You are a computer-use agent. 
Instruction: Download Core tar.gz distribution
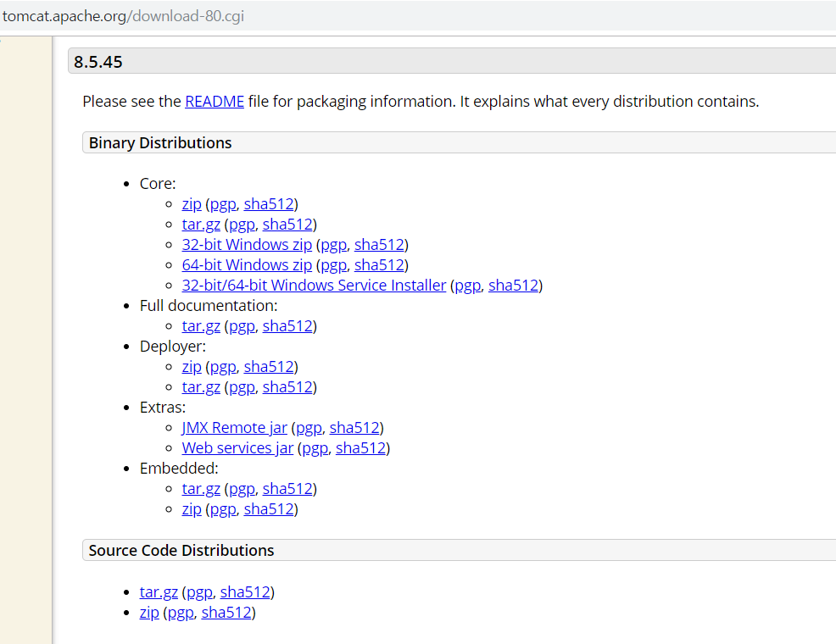pyautogui.click(x=201, y=225)
